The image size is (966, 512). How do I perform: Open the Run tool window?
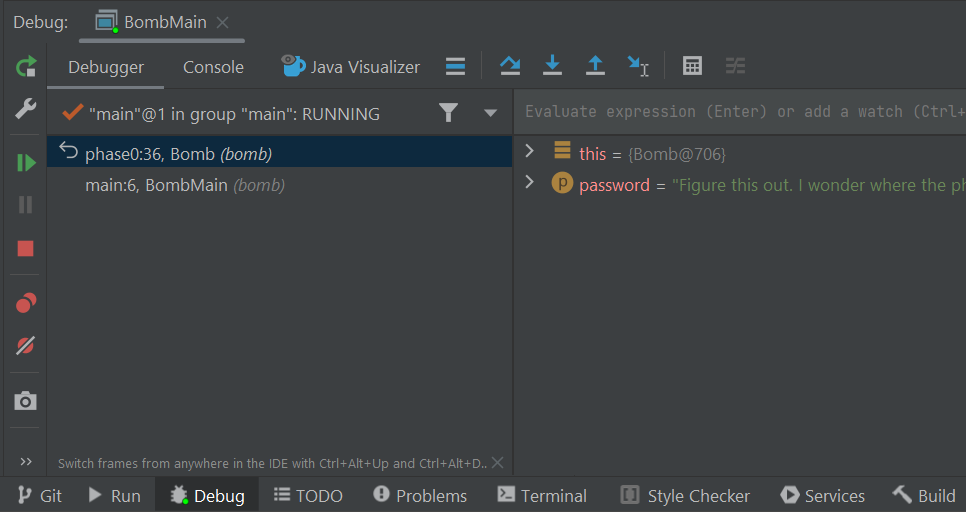coord(115,495)
